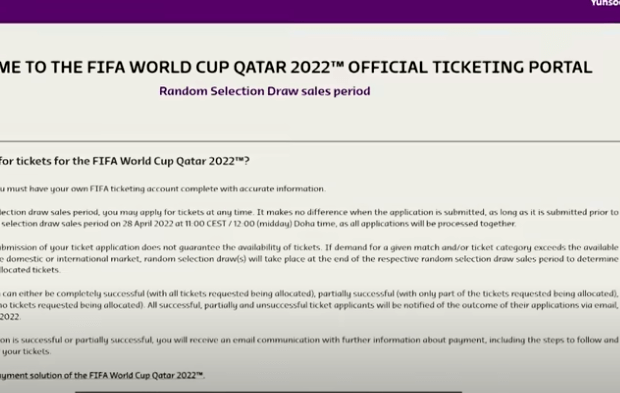
Task: Select the Official Ticketing Portal main heading
Action: coord(296,67)
